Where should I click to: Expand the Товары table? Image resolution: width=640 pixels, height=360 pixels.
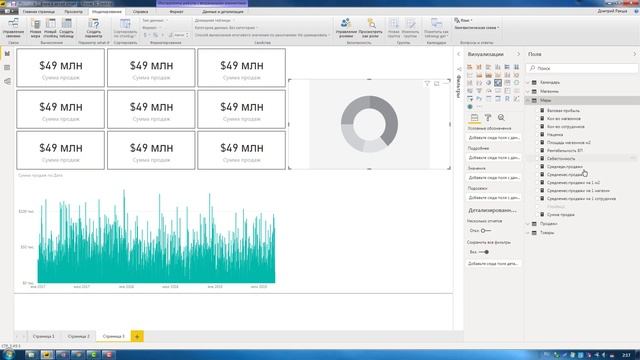click(x=528, y=233)
